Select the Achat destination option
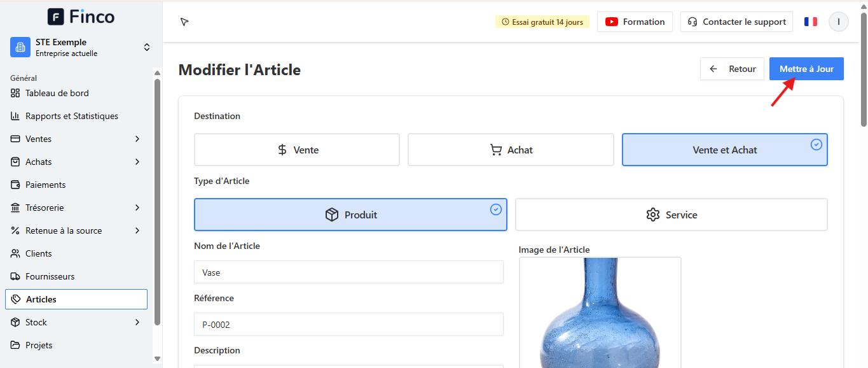Viewport: 868px width, 368px height. pyautogui.click(x=511, y=150)
